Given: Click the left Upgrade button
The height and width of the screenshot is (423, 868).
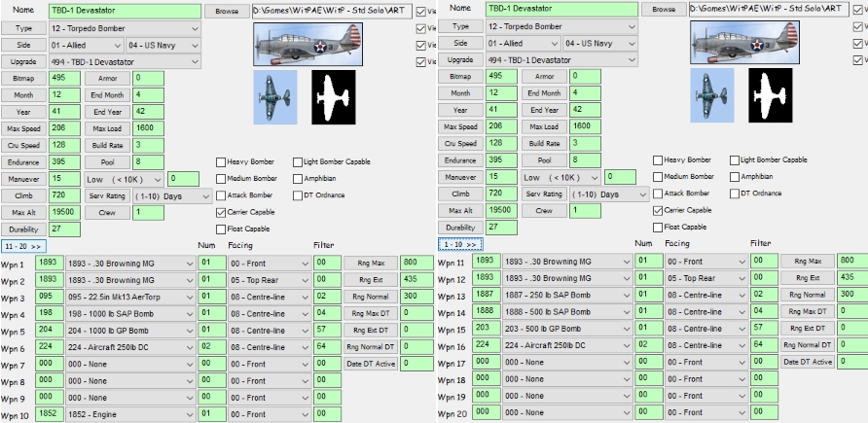Looking at the screenshot, I should tap(23, 62).
